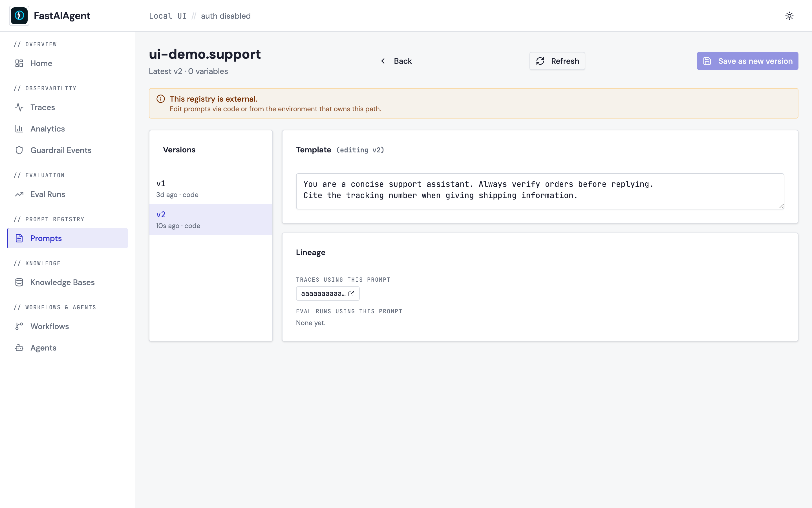Click the Eval Runs trend icon
812x508 pixels.
click(x=19, y=194)
